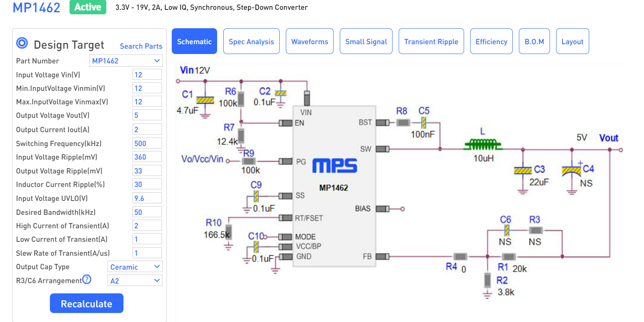Click the Output Voltage Ripple field
644x322 pixels.
[x=147, y=171]
